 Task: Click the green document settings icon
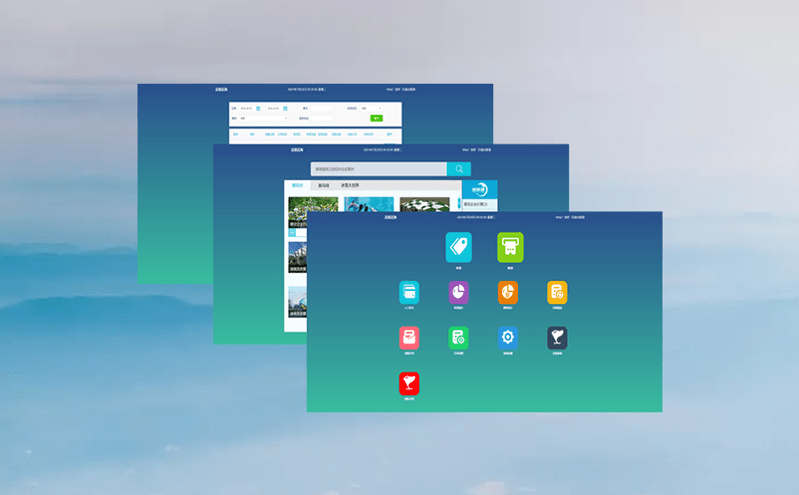point(459,338)
